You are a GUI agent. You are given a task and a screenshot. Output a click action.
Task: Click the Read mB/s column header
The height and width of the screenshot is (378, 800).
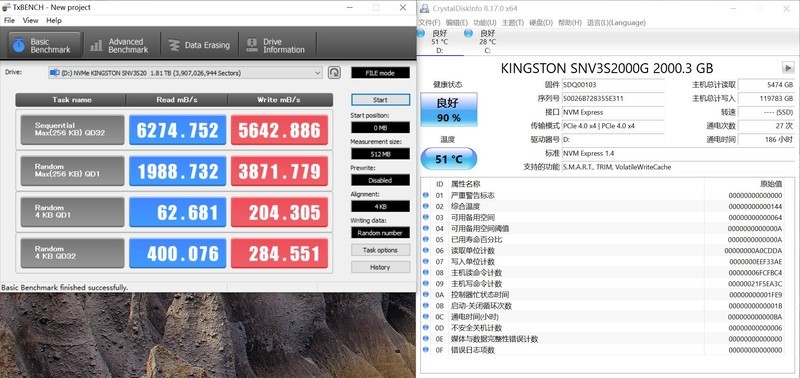point(177,100)
